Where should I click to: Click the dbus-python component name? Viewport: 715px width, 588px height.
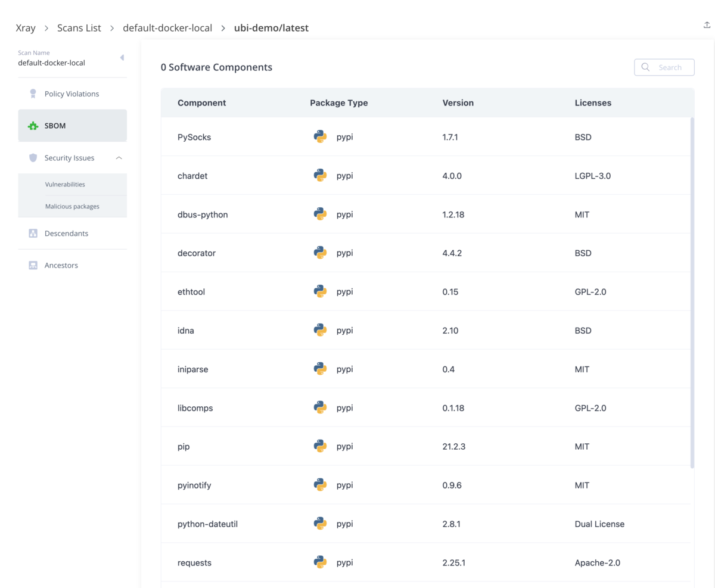[x=203, y=214]
